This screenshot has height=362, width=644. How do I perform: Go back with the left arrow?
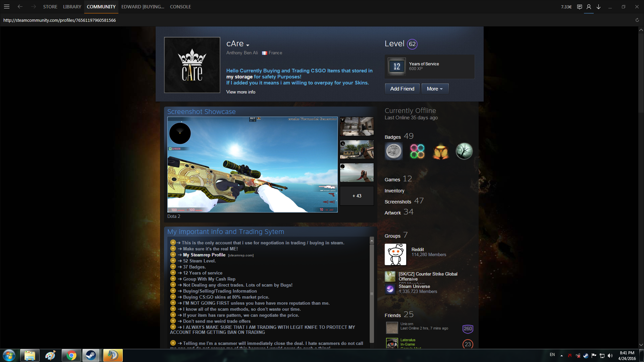coord(20,6)
